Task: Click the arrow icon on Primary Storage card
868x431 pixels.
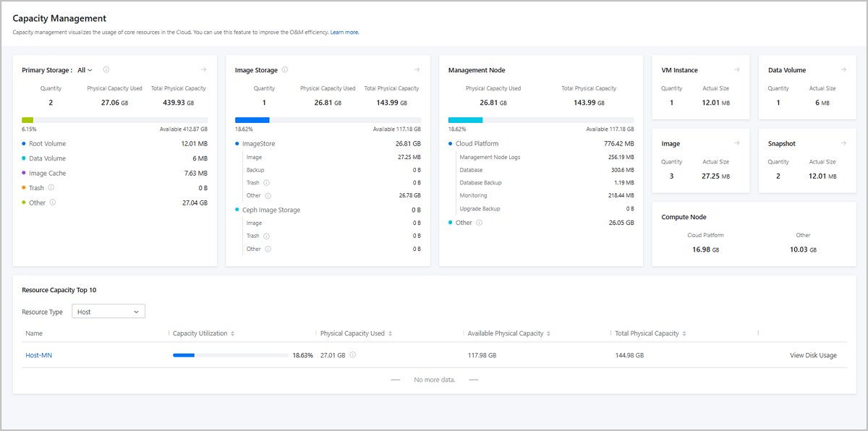Action: click(204, 70)
